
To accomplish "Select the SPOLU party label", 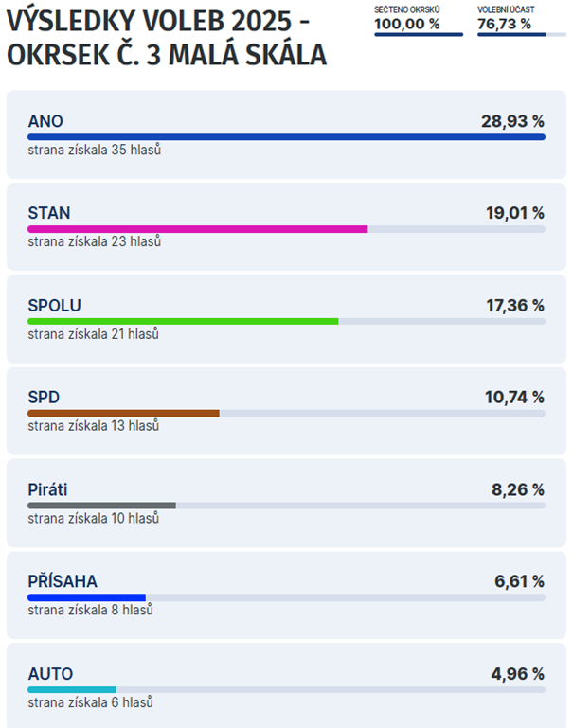I will pos(54,305).
